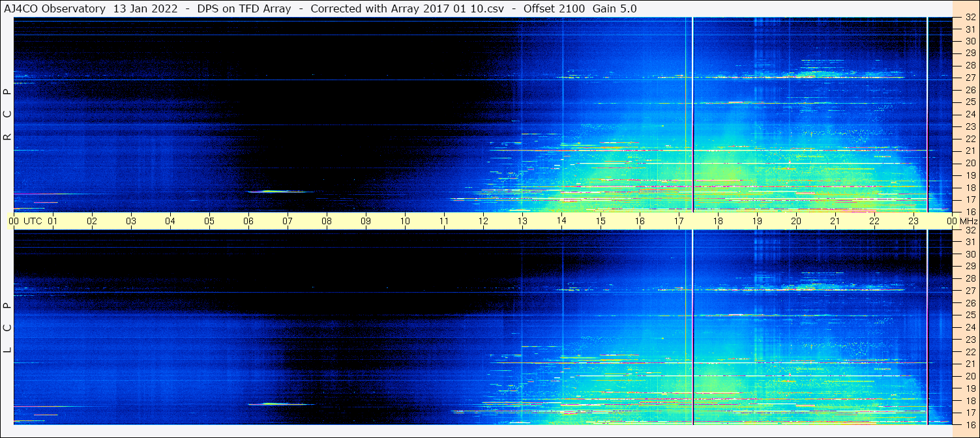Click the 17 MHz label of the RCP panel
The image size is (980, 438).
(970, 199)
